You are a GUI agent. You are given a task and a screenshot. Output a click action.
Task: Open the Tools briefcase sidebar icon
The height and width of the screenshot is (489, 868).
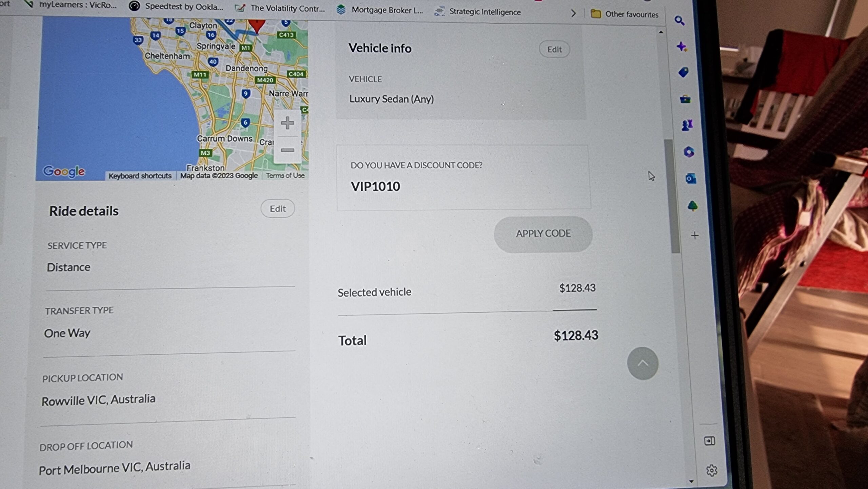[685, 99]
